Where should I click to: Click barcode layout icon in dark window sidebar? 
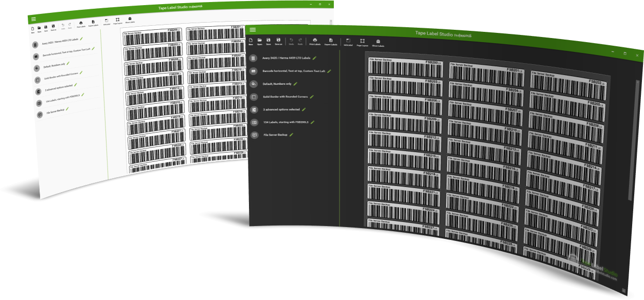click(x=253, y=71)
